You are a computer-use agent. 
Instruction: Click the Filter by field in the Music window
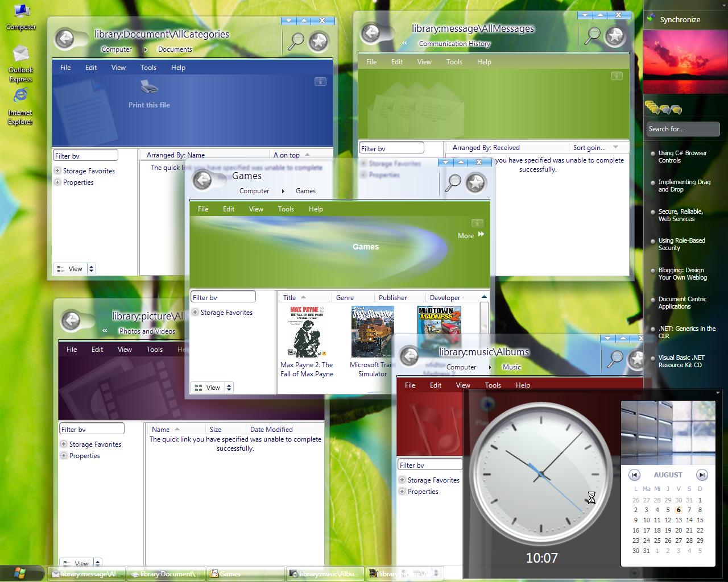pyautogui.click(x=430, y=464)
